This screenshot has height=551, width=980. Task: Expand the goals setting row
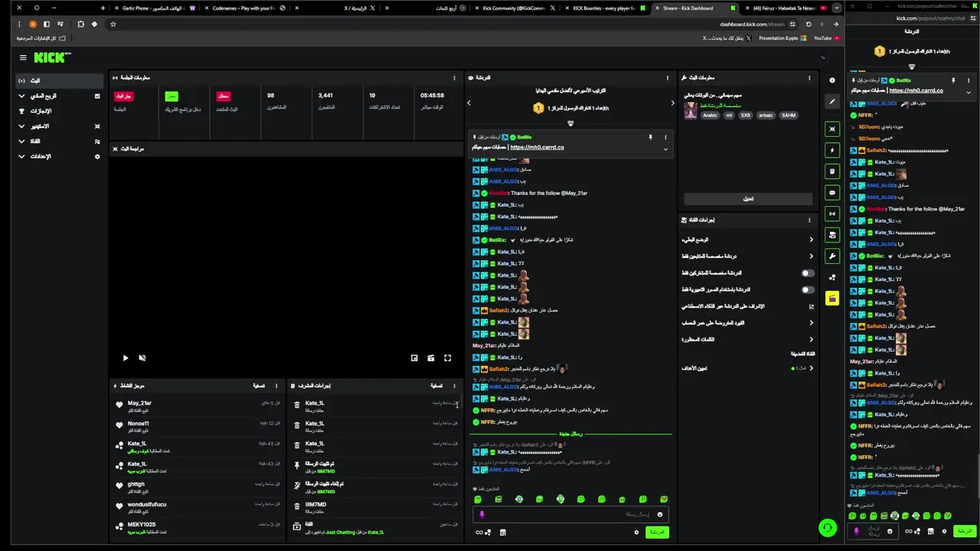747,368
